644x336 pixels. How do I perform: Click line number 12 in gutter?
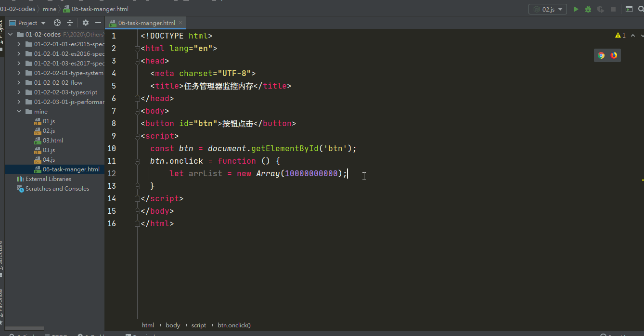[112, 173]
